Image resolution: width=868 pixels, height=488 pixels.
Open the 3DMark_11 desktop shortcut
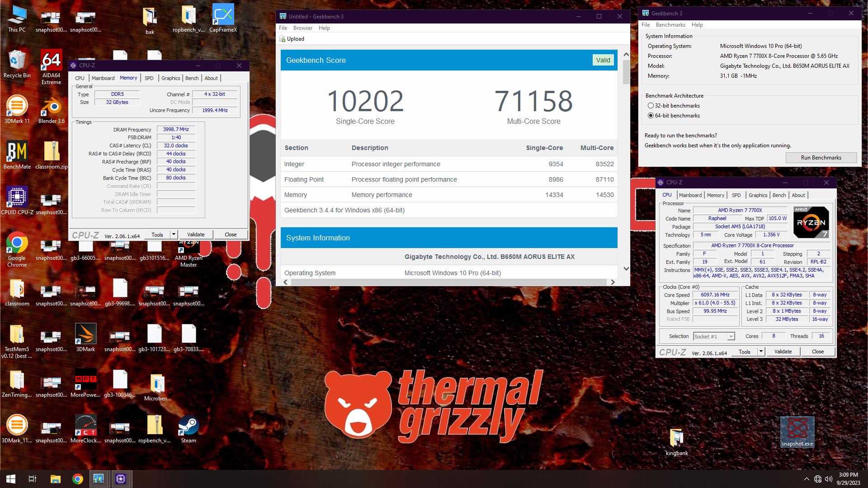[x=17, y=429]
